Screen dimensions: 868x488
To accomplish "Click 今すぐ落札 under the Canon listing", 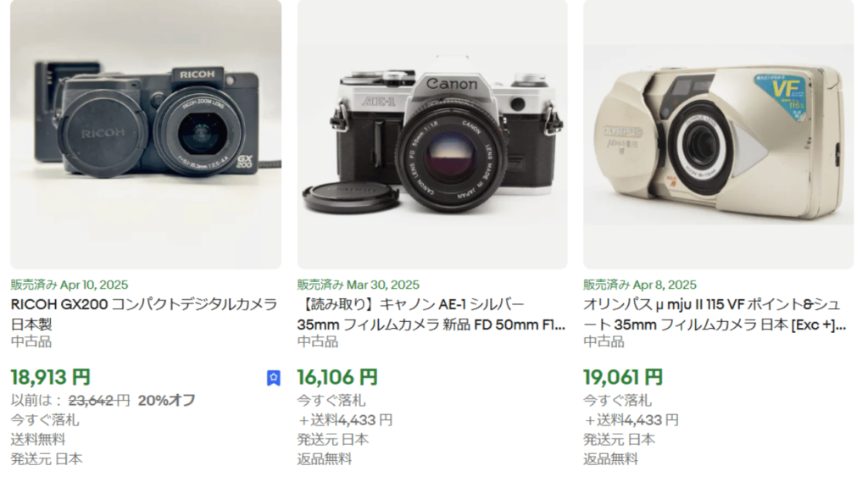I will click(331, 400).
